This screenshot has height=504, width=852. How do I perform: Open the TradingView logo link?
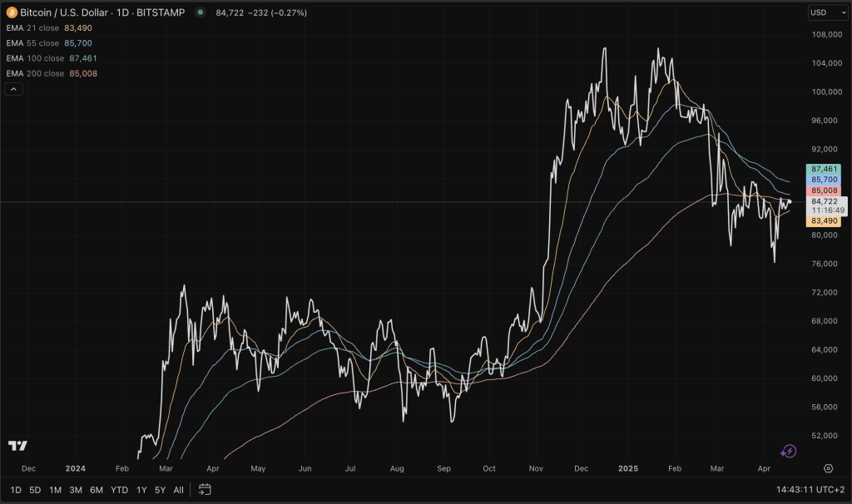point(18,446)
